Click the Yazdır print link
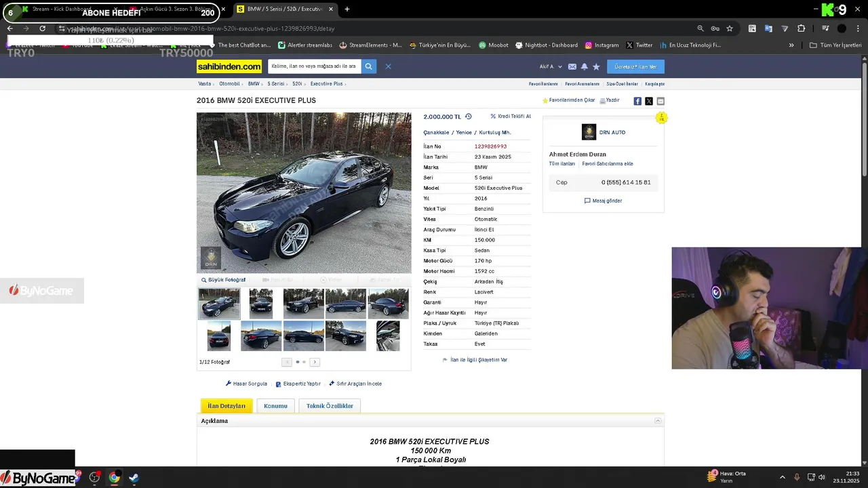The width and height of the screenshot is (868, 488). click(610, 100)
